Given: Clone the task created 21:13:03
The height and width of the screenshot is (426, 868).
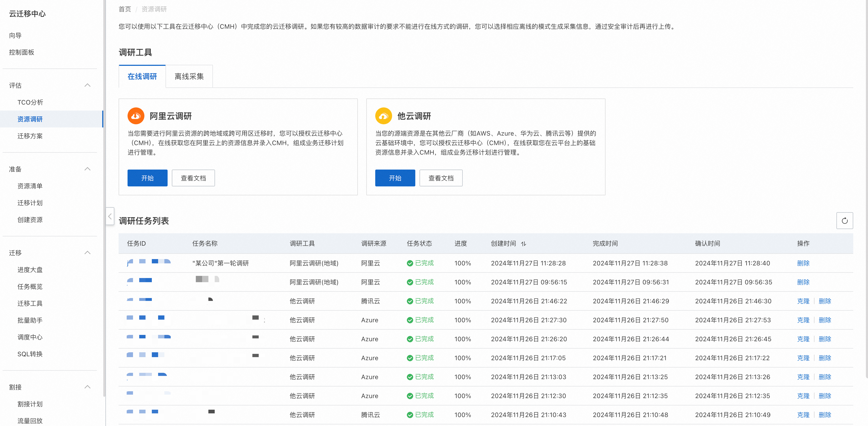Looking at the screenshot, I should [x=803, y=377].
